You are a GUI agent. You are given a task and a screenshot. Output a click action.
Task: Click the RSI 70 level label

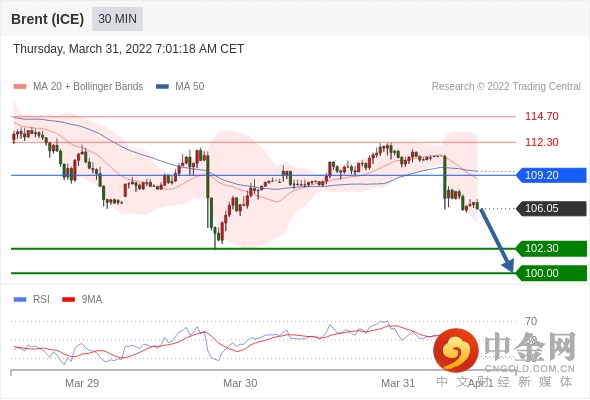point(531,321)
